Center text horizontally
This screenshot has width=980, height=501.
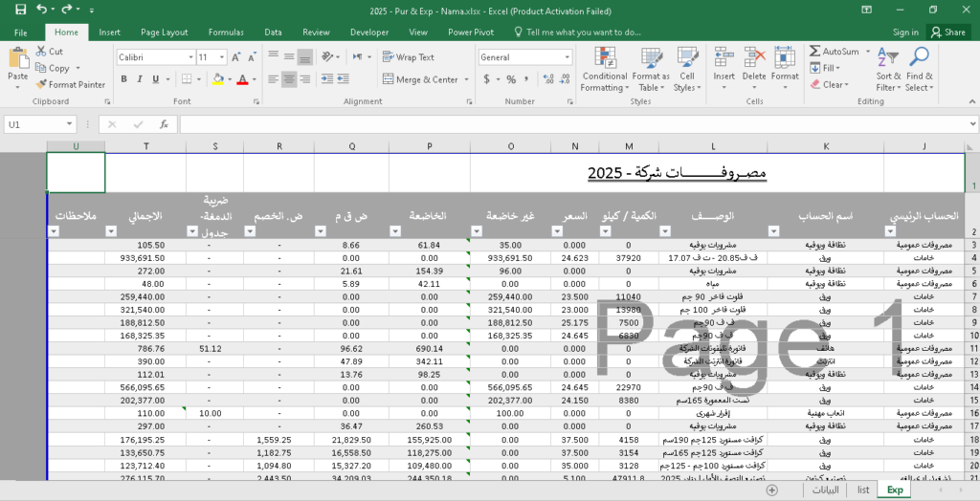289,79
